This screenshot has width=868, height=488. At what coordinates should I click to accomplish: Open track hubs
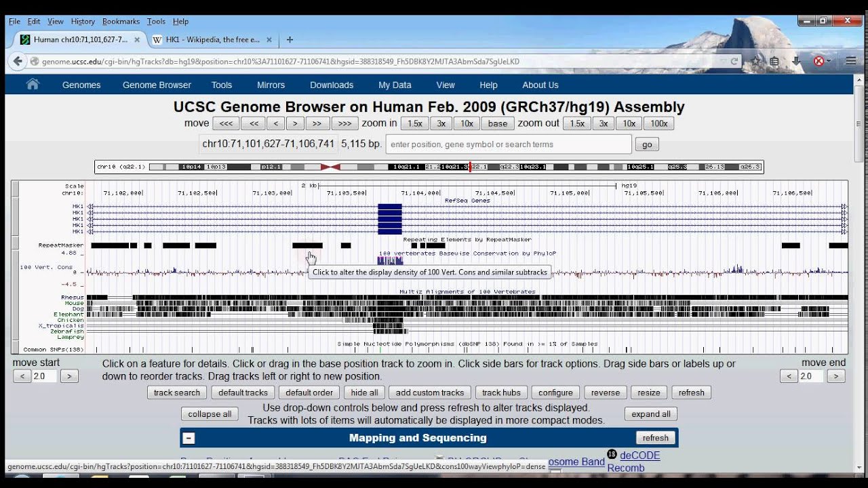coord(501,392)
